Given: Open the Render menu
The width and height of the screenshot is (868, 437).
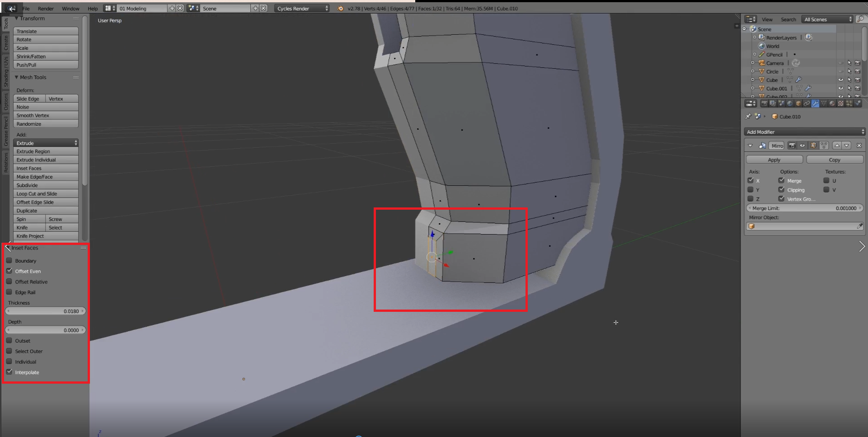Looking at the screenshot, I should pyautogui.click(x=46, y=9).
